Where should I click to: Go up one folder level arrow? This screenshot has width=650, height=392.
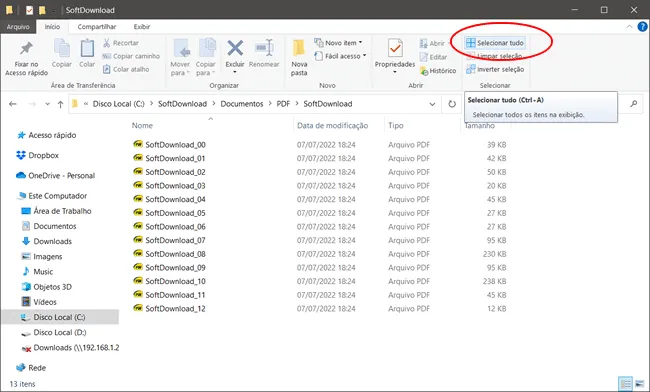(x=61, y=104)
